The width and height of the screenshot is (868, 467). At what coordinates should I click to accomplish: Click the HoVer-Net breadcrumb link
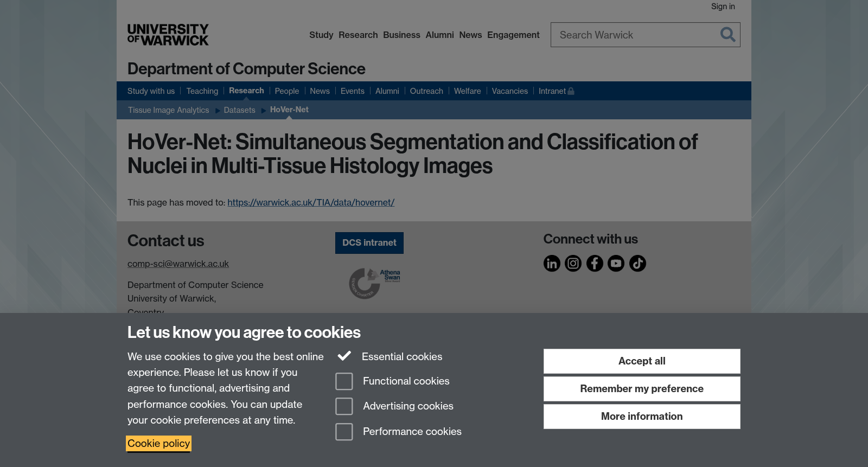[289, 110]
